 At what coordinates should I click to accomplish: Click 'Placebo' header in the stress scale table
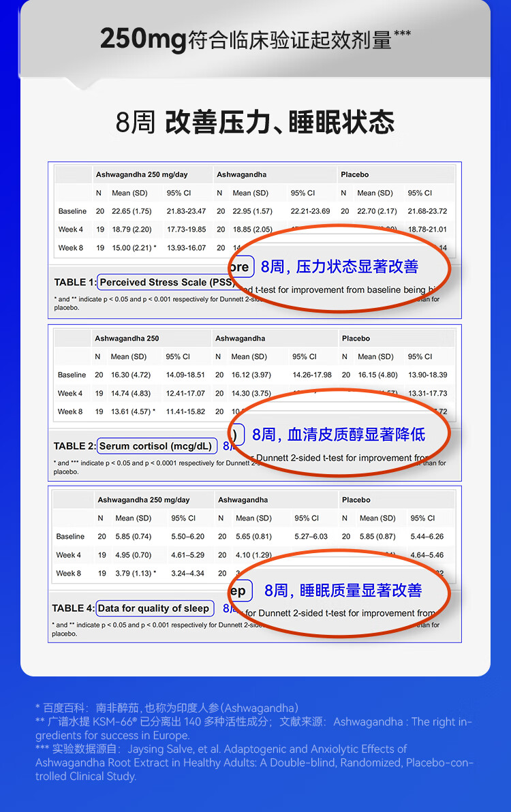pos(355,174)
